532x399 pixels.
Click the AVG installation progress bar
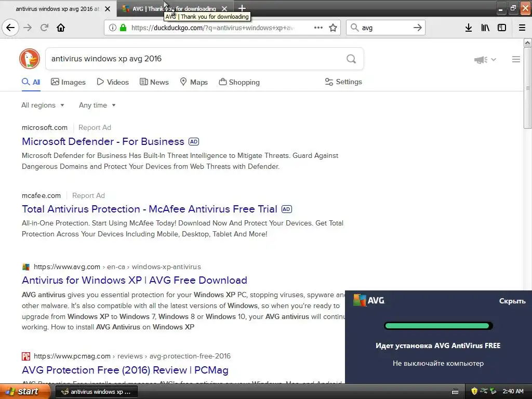pyautogui.click(x=438, y=326)
